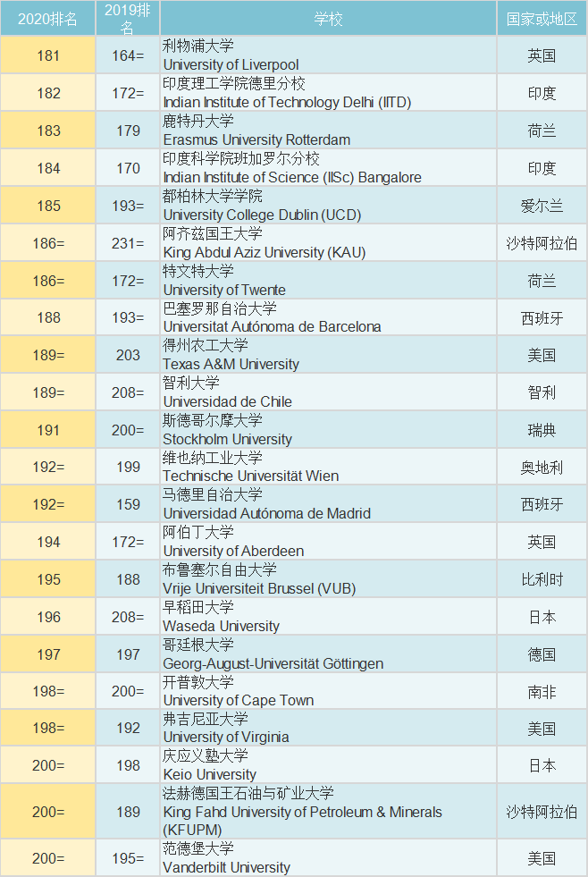The width and height of the screenshot is (588, 877).
Task: Click 2019 rank cell 192
Action: tap(128, 728)
